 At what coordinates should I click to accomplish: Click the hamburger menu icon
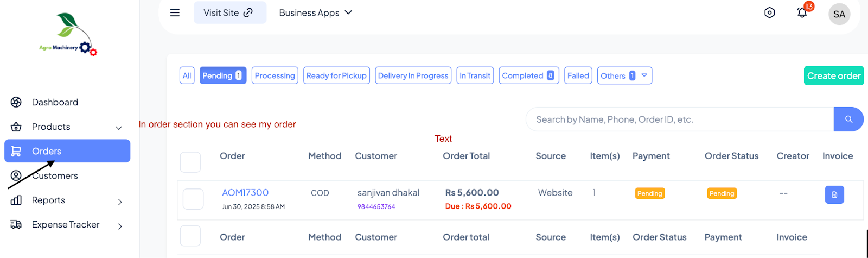[175, 12]
